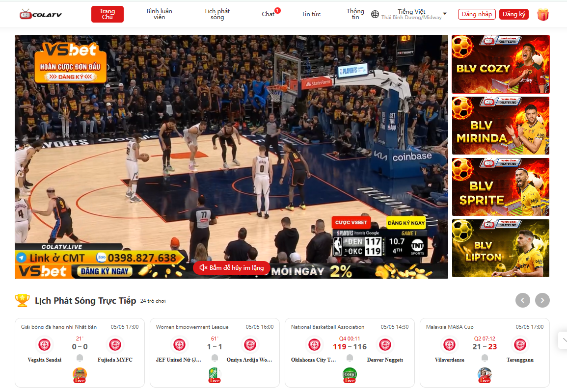Click Omiya Ardija Women team logo

click(x=250, y=345)
